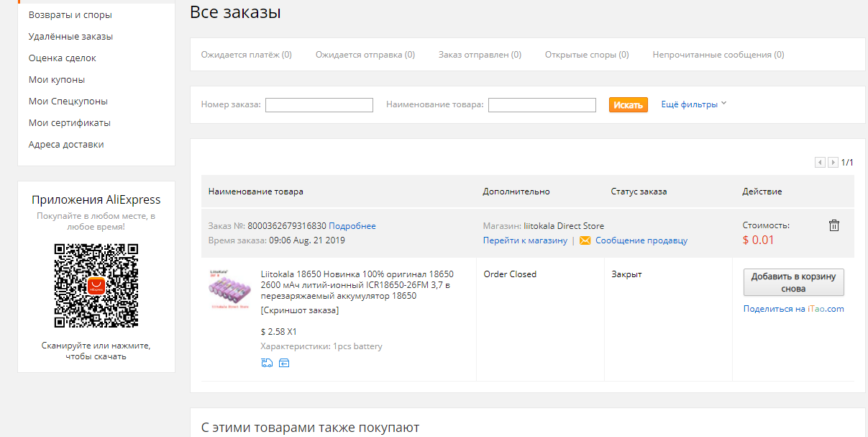Click the AliExpress app QR code

tap(96, 286)
